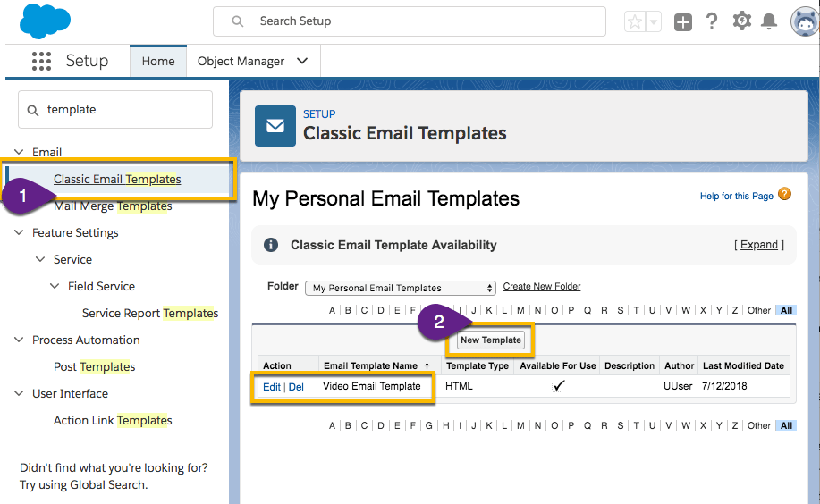820x504 pixels.
Task: Switch to the Home tab
Action: 158,61
